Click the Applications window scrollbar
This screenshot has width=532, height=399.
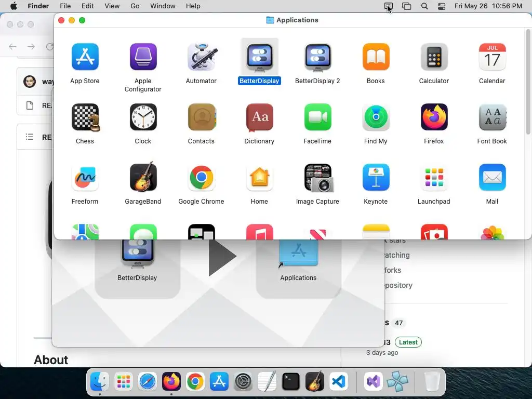coord(528,82)
